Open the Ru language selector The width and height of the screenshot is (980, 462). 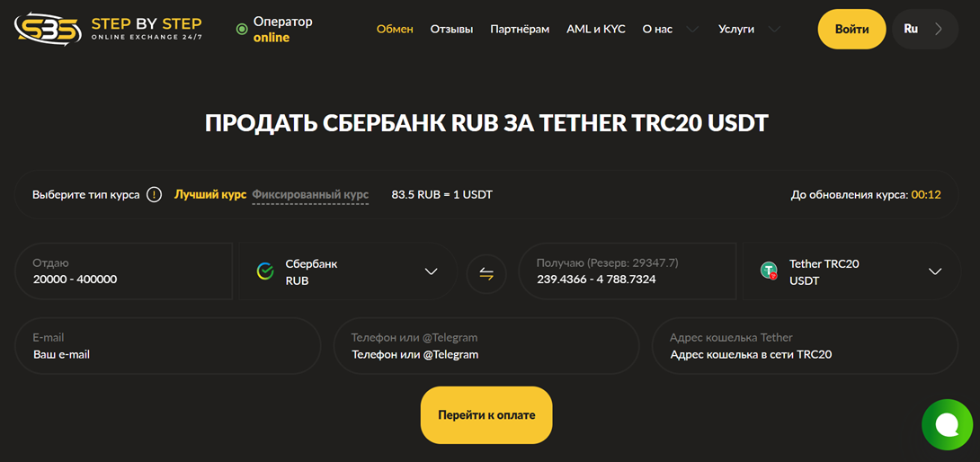[x=925, y=29]
